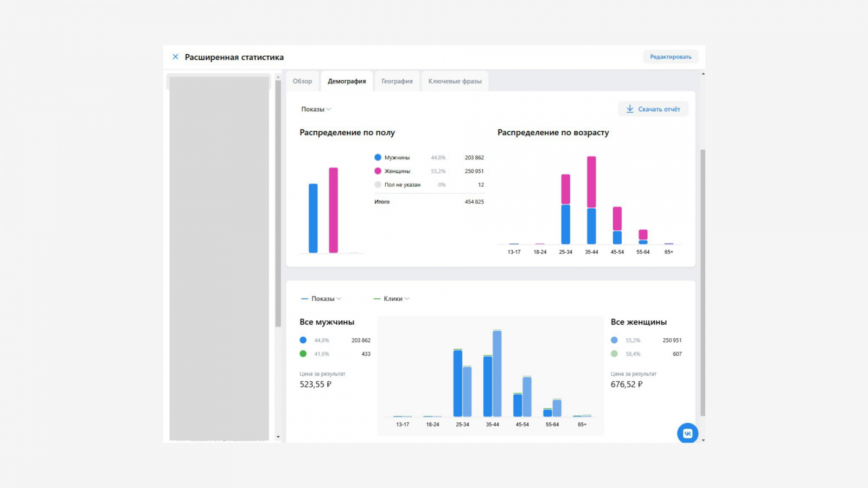Click the right vertical scrollbar thumb
This screenshot has width=868, height=488.
[x=703, y=282]
